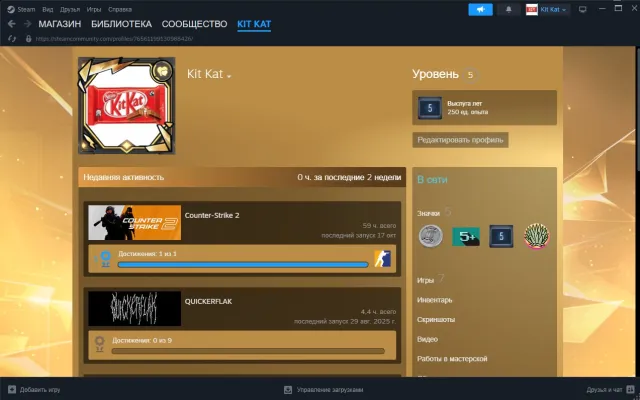Open Друзья и чат
Screen dimensions: 640x400
click(x=604, y=390)
